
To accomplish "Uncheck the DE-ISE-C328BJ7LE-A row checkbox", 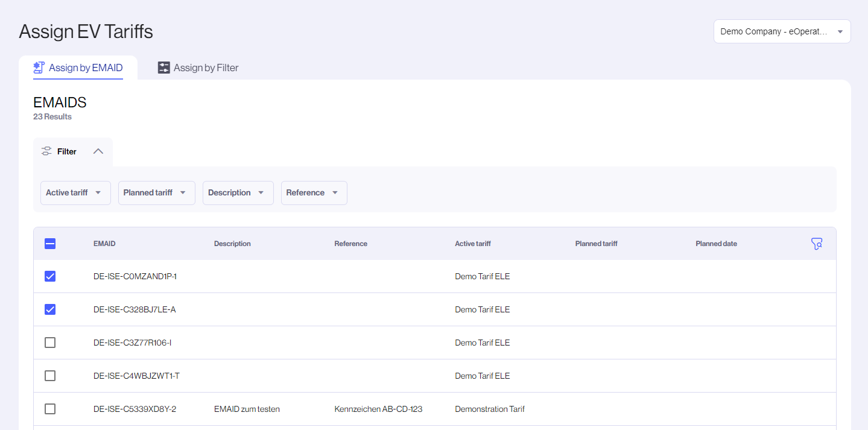I will click(50, 309).
